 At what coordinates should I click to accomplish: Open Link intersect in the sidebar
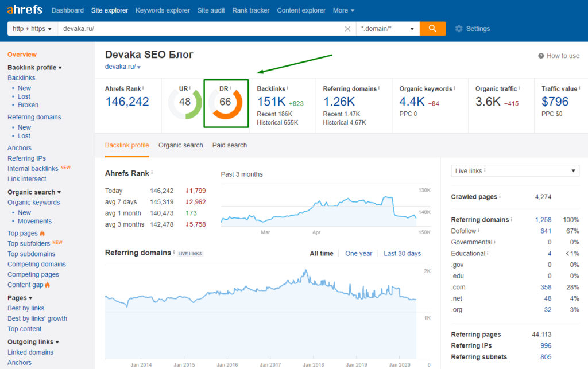tap(26, 179)
